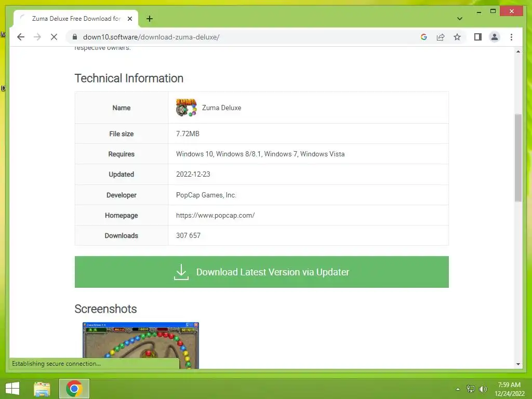Click the 'Zuma Deluxe' name text

pyautogui.click(x=221, y=108)
